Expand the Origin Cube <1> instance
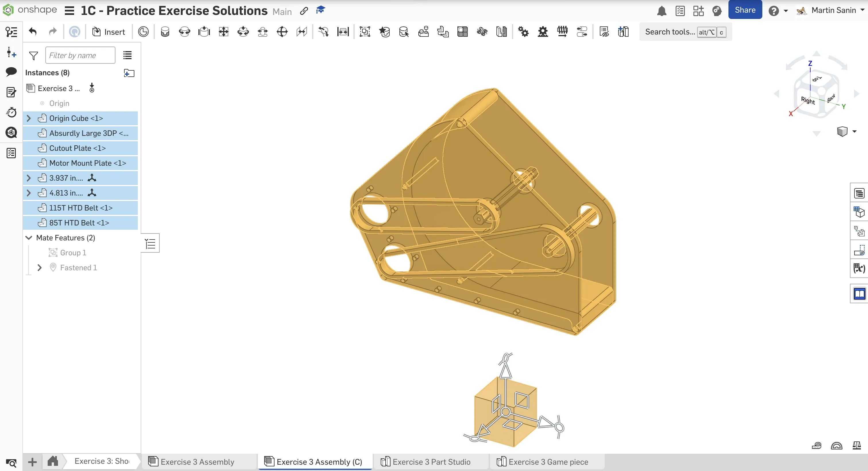The image size is (868, 471). [29, 118]
